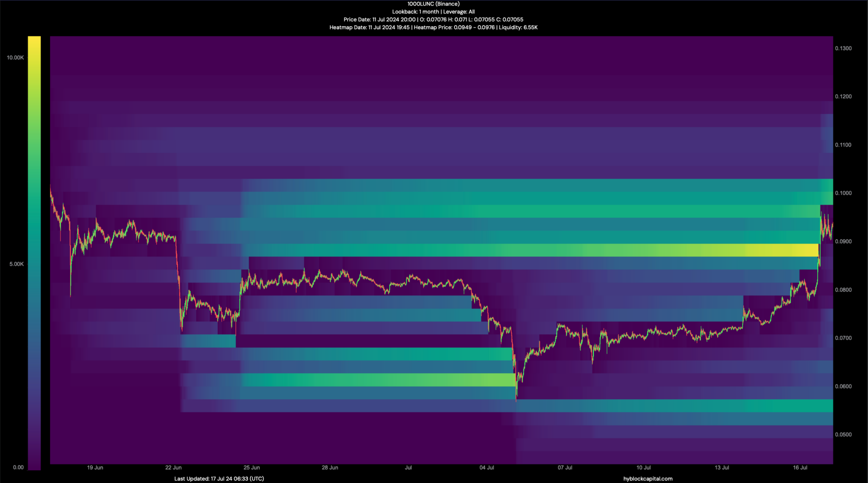Click the Lookback: 1 month | Leverage: All line

[433, 12]
